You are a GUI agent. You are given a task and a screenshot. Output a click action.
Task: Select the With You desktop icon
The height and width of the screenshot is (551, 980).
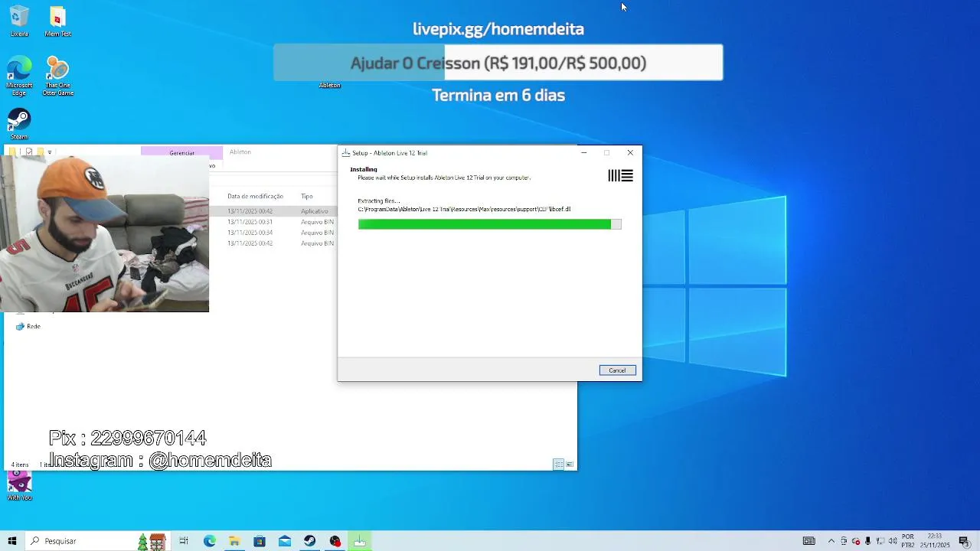coord(19,486)
